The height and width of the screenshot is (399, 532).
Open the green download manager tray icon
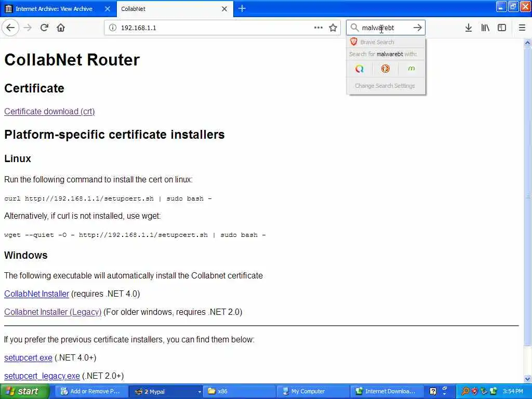pyautogui.click(x=494, y=391)
